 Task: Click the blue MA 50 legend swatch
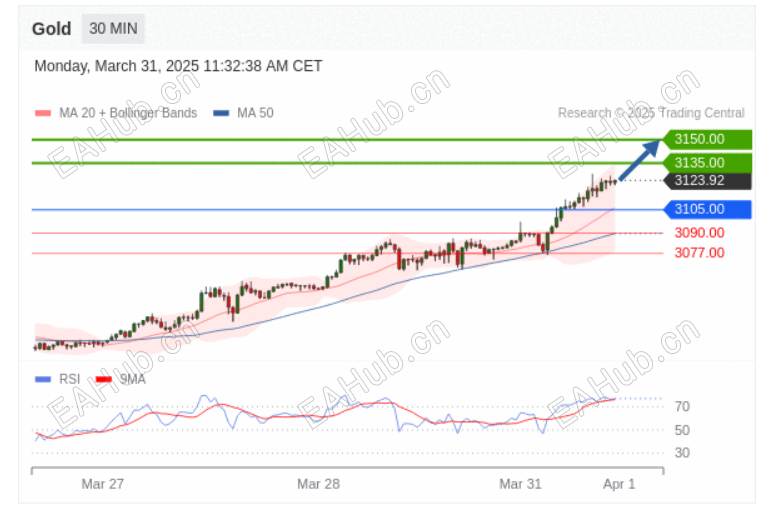click(x=221, y=113)
